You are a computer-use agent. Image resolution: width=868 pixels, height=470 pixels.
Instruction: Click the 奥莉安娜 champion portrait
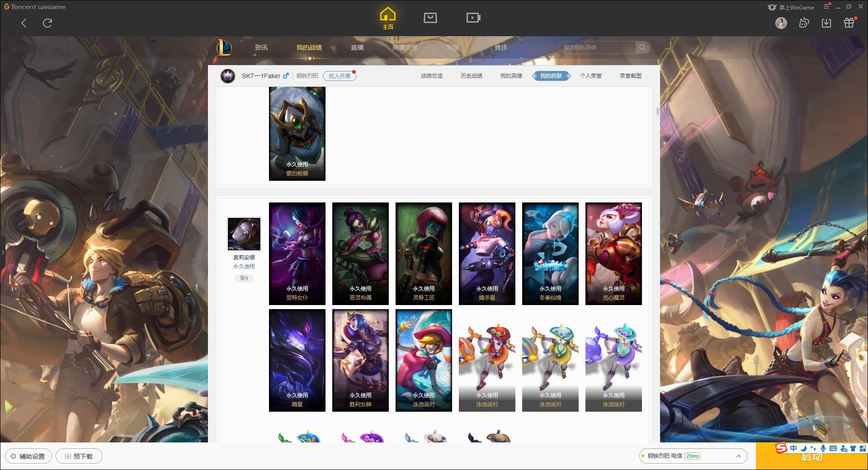pyautogui.click(x=244, y=234)
